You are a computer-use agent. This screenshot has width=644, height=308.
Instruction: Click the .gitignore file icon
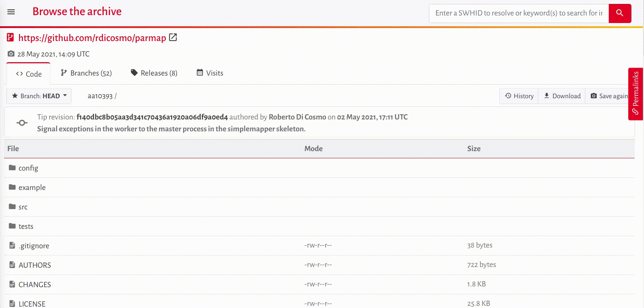click(x=12, y=245)
